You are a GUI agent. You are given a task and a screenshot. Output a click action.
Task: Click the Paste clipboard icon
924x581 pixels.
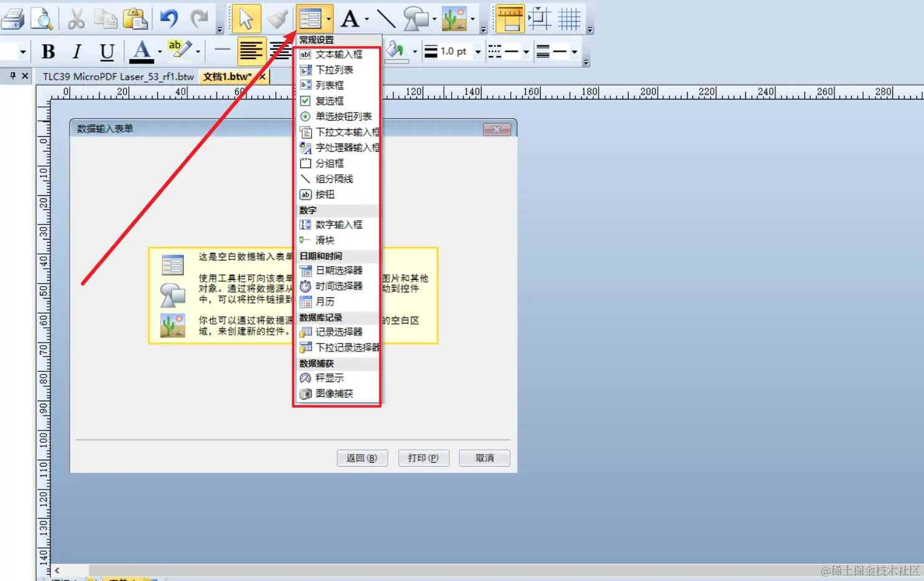135,19
